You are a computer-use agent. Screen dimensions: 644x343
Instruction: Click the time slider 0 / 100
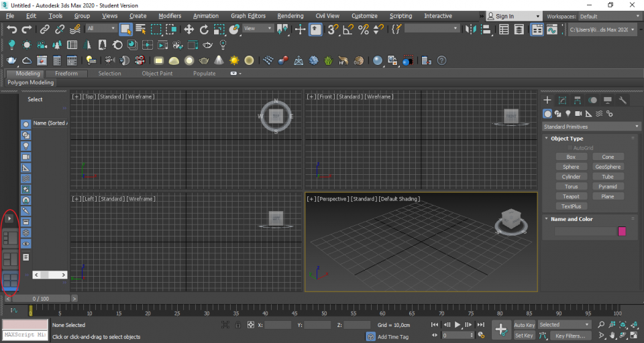(x=41, y=299)
